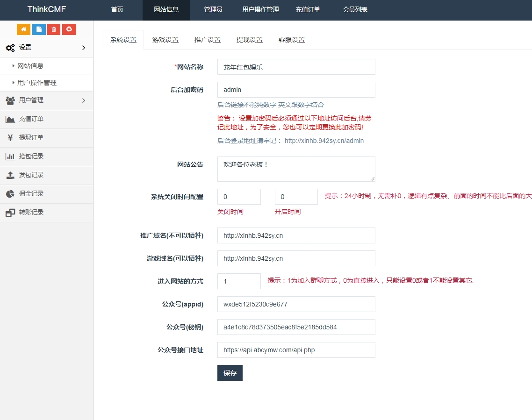Select 用户操作管理 in the sidebar tree
Screen dimensions: 532x420
37,83
